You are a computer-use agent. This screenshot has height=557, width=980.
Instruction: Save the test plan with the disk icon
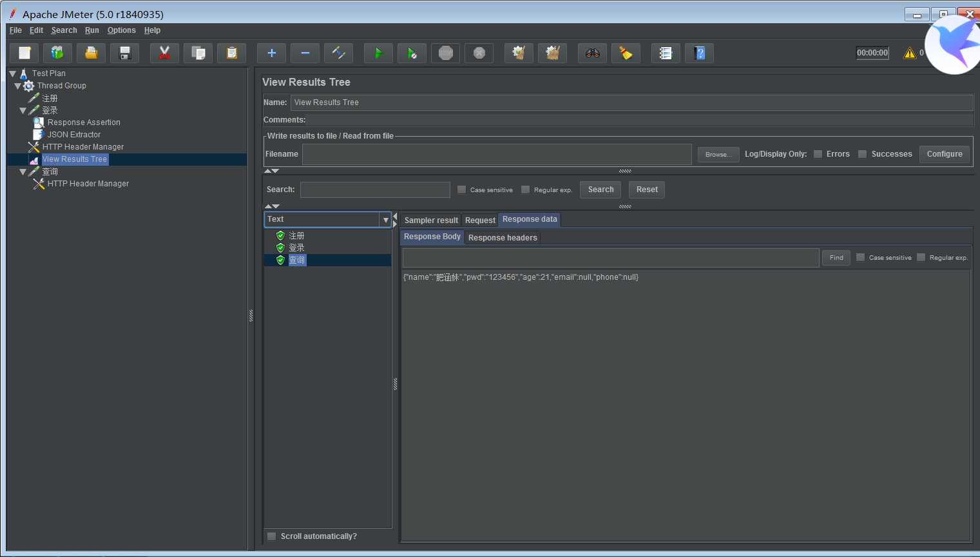[x=125, y=53]
